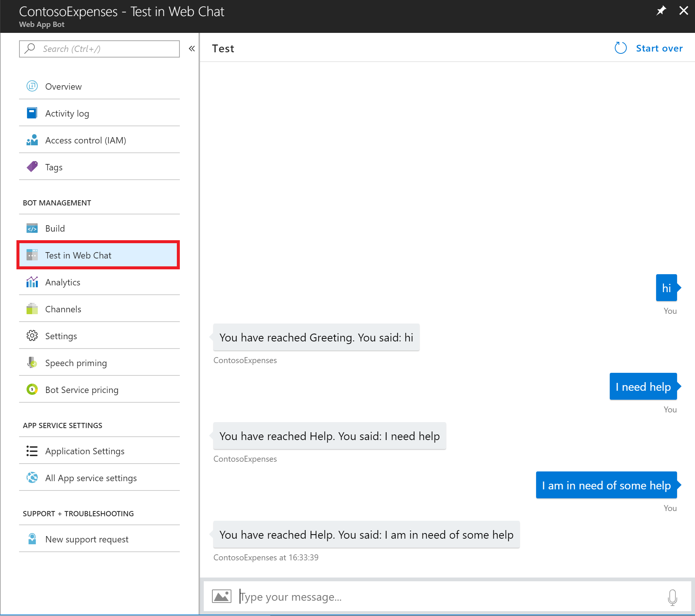The width and height of the screenshot is (695, 616).
Task: Click the Bot Service pricing icon
Action: tap(32, 390)
